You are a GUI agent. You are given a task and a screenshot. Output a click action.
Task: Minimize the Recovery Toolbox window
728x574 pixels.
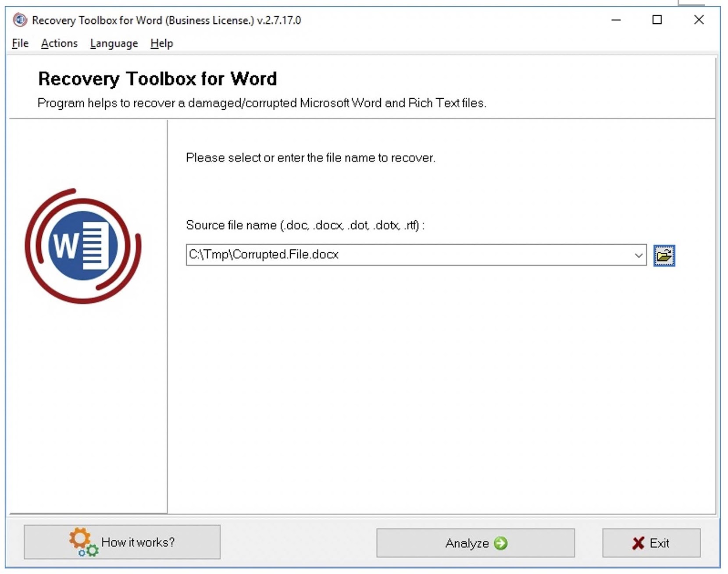[616, 20]
